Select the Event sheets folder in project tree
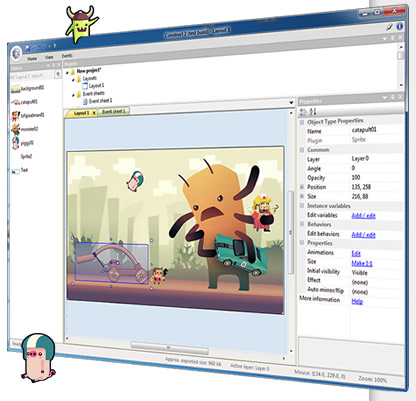The height and width of the screenshot is (401, 416). click(x=90, y=94)
